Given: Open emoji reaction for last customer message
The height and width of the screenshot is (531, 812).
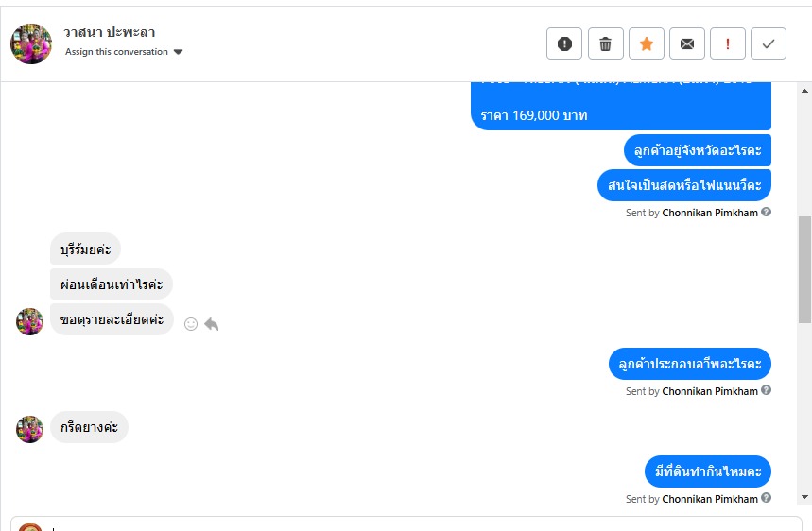Looking at the screenshot, I should click(191, 323).
